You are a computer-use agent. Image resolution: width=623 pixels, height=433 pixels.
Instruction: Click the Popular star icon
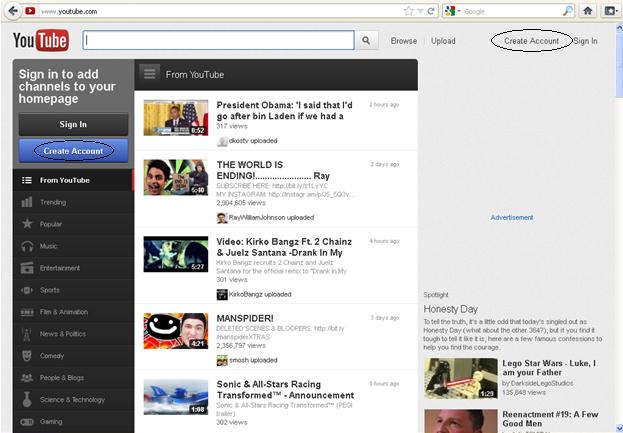(x=27, y=224)
